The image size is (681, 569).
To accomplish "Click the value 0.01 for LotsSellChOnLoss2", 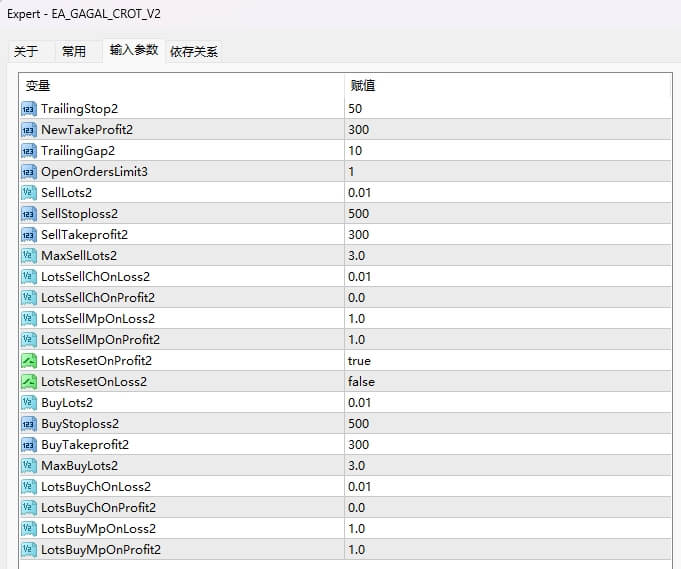I will tap(359, 277).
